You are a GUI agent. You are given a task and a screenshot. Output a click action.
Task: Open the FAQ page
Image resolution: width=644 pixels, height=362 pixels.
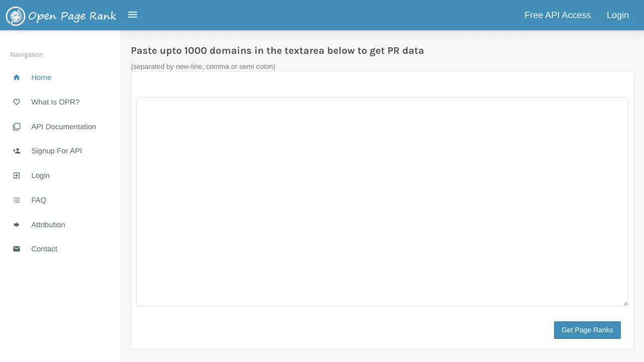point(39,200)
